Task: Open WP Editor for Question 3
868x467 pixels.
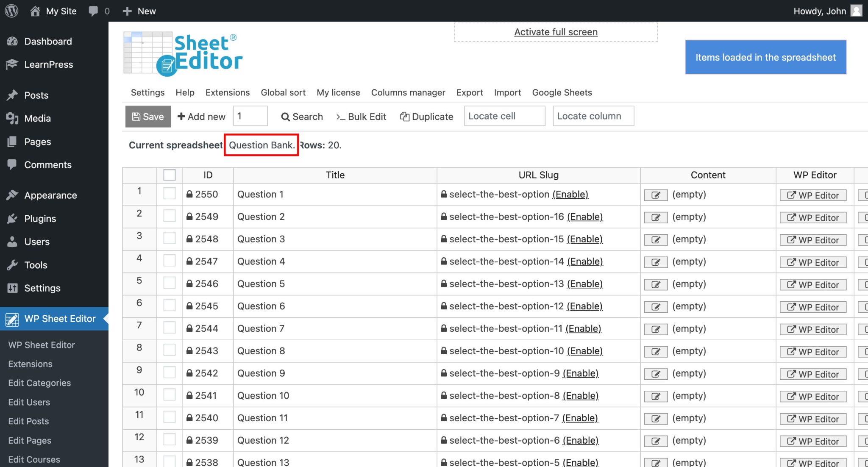Action: click(x=812, y=239)
